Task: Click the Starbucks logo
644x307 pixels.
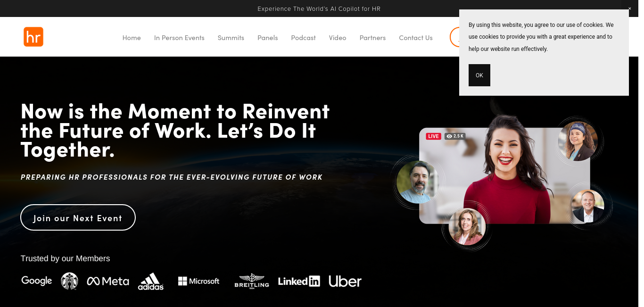Action: (69, 281)
